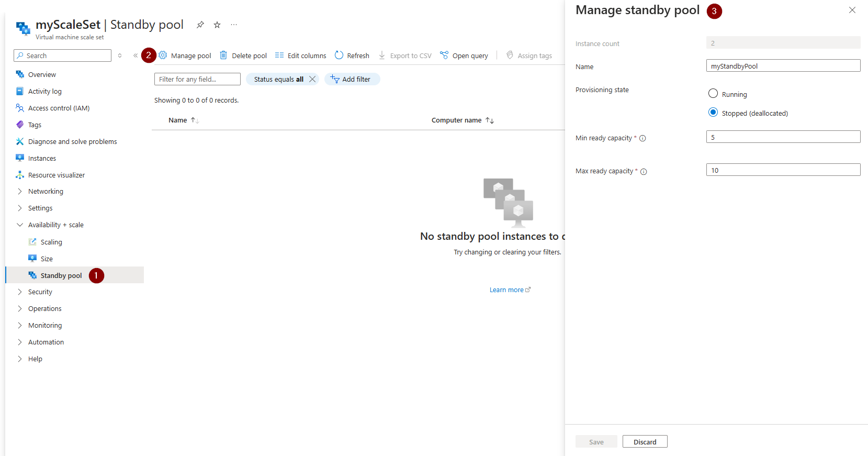Open the more options ellipsis in header
868x456 pixels.
(x=234, y=25)
